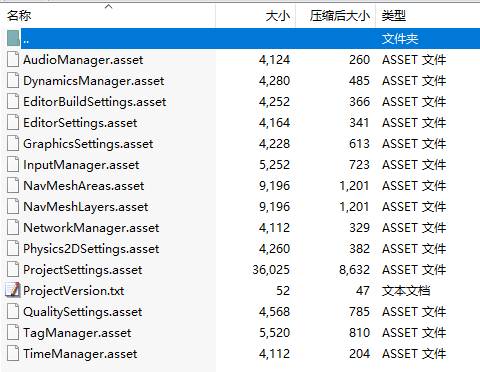
Task: Sort files by the 大小 column header
Action: coord(277,16)
